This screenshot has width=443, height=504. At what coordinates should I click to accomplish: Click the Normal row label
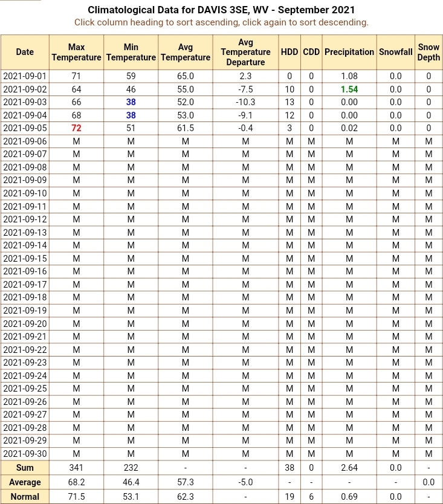(25, 497)
